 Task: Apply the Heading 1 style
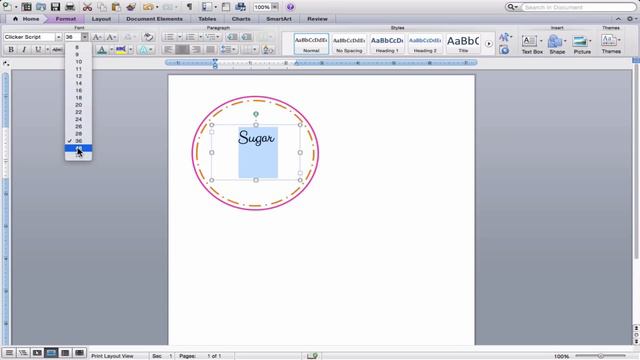tap(387, 44)
